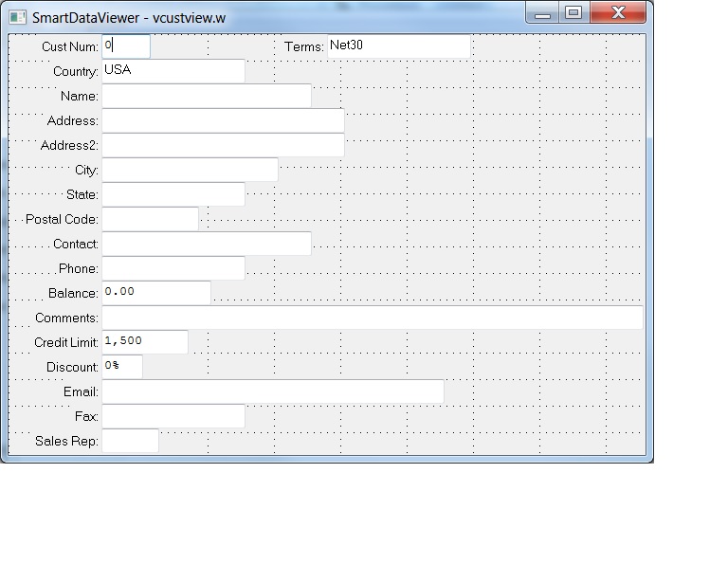Image resolution: width=728 pixels, height=582 pixels.
Task: Click the Cust Num input field
Action: click(126, 46)
